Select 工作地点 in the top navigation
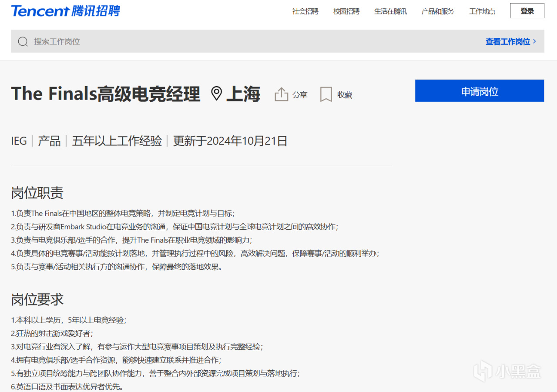Screen dimensions: 557x392 click(x=482, y=11)
